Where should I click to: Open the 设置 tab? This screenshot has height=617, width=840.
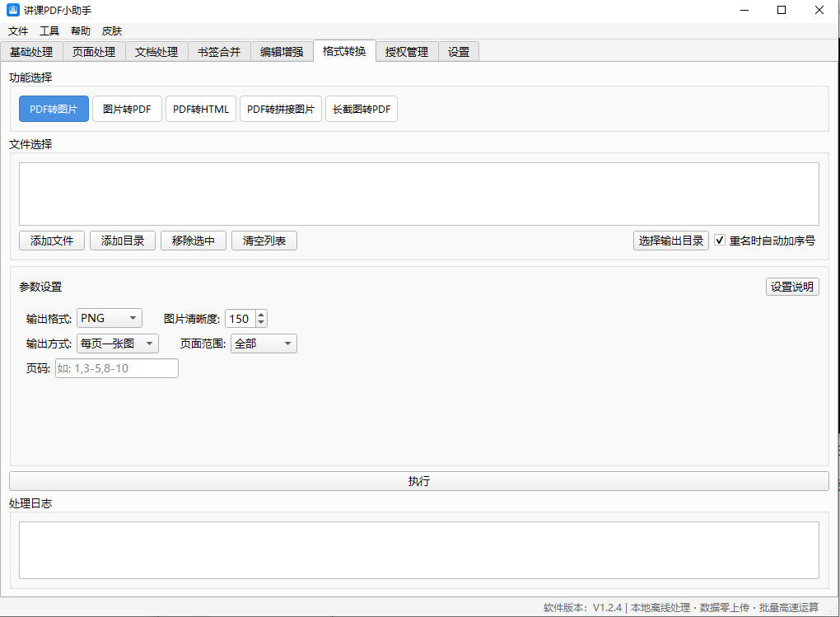coord(459,52)
